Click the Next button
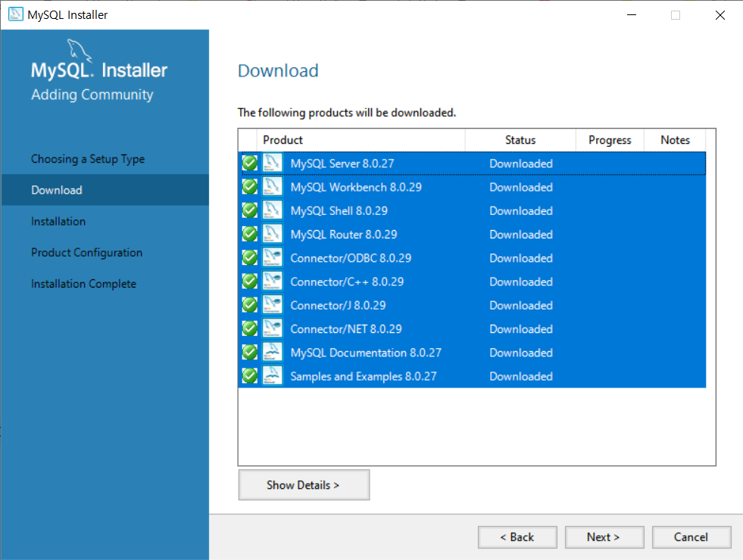 pos(604,537)
